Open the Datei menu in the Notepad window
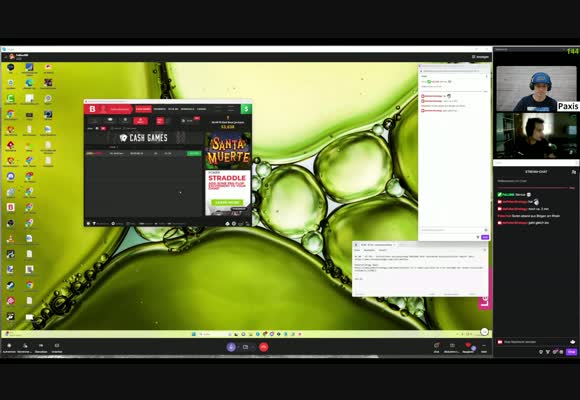The height and width of the screenshot is (400, 580). click(357, 251)
